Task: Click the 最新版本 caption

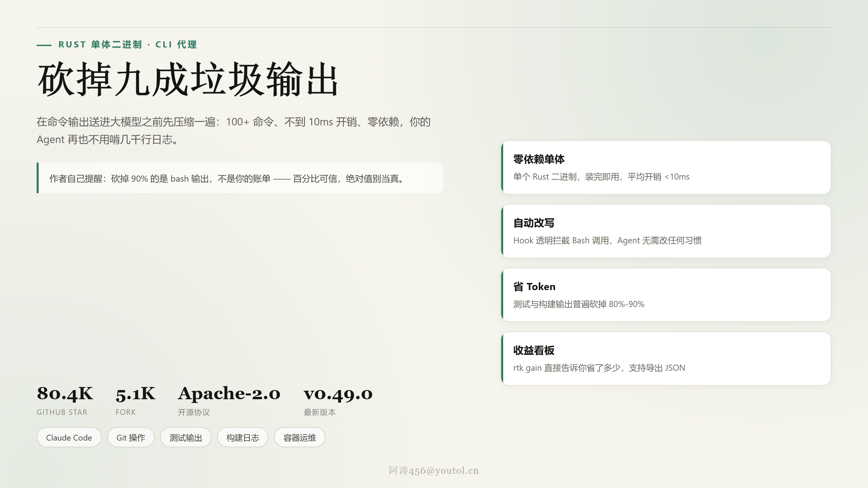Action: pyautogui.click(x=320, y=412)
